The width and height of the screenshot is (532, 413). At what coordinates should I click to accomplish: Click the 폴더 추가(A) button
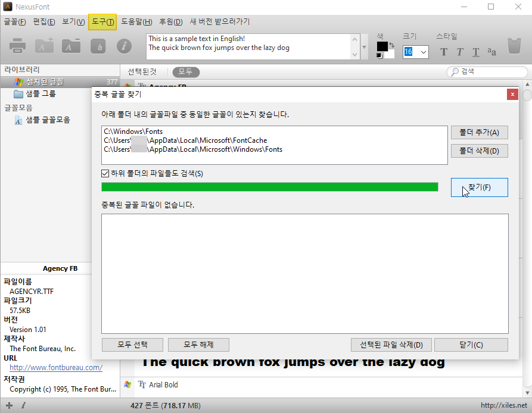479,133
